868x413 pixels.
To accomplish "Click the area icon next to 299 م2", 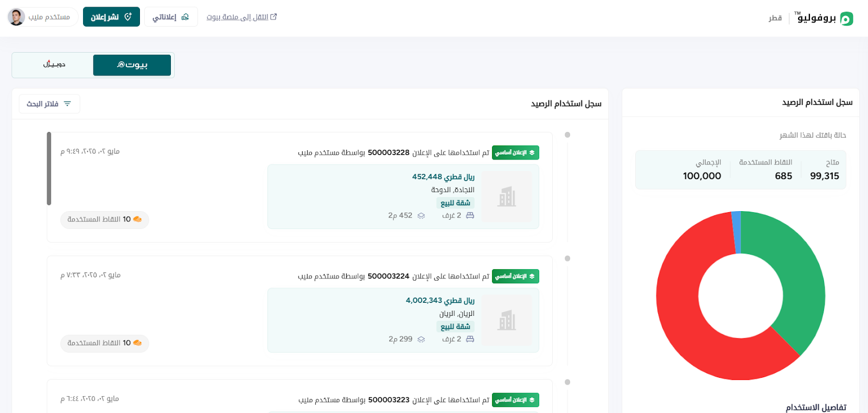I will (x=421, y=339).
